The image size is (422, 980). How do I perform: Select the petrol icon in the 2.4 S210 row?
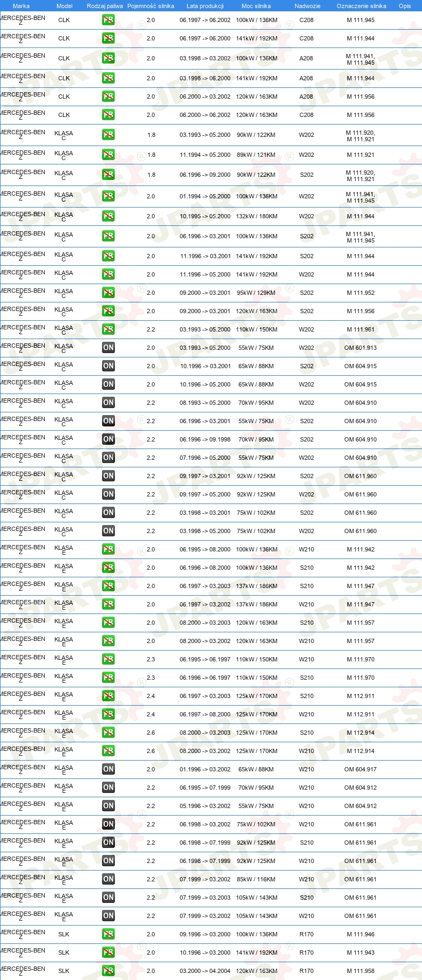(108, 696)
